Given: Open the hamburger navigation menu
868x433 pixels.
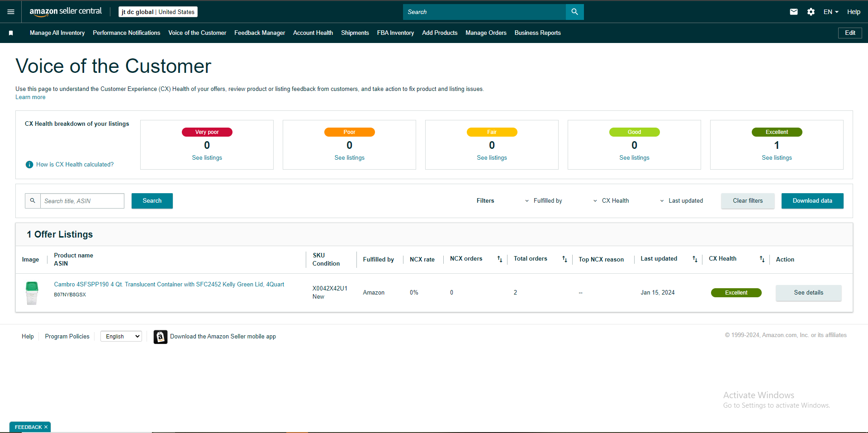Looking at the screenshot, I should pos(11,12).
